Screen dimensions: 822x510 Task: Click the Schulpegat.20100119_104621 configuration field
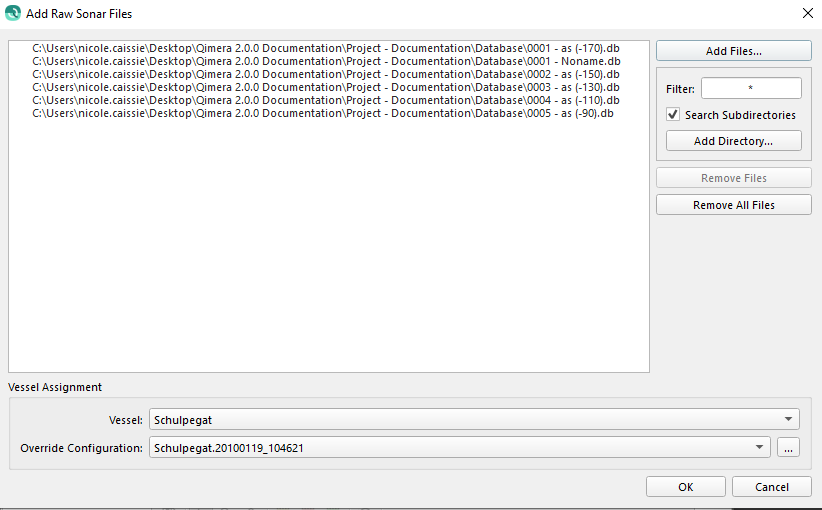pos(459,447)
